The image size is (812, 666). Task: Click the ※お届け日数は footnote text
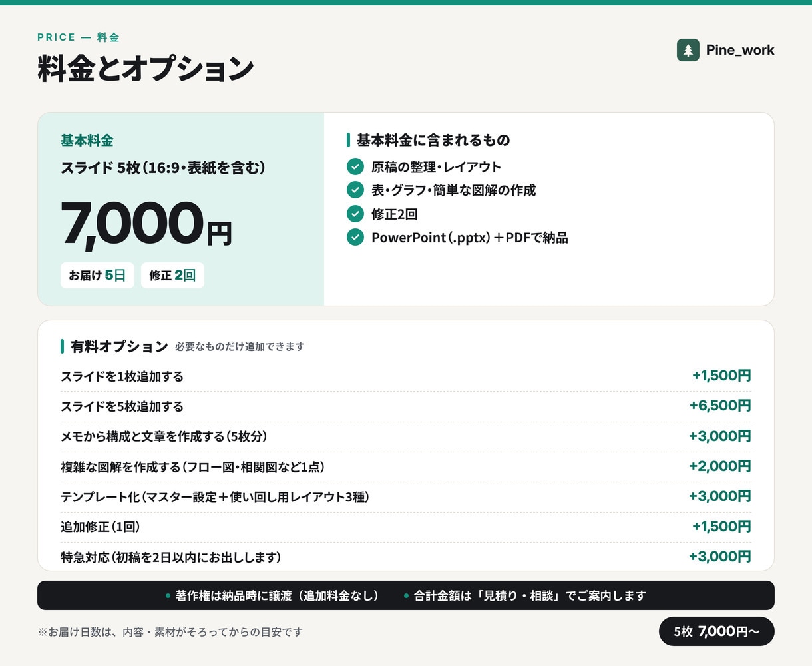pos(170,632)
